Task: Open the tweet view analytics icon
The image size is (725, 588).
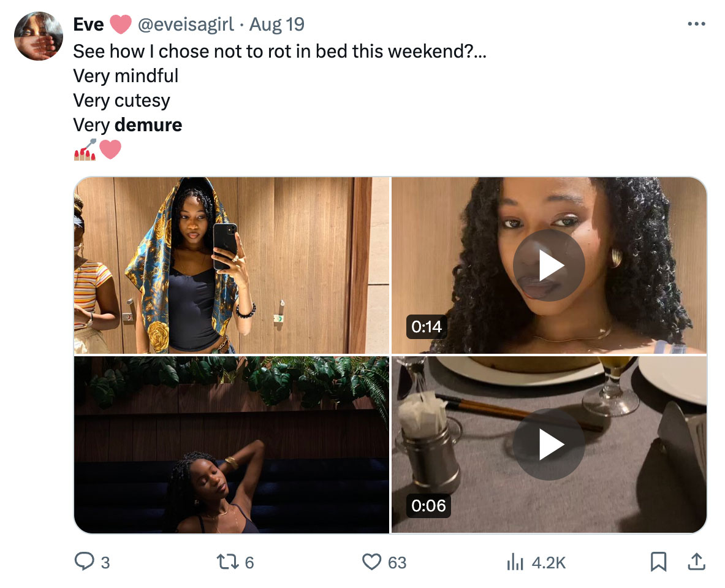Action: tap(517, 562)
